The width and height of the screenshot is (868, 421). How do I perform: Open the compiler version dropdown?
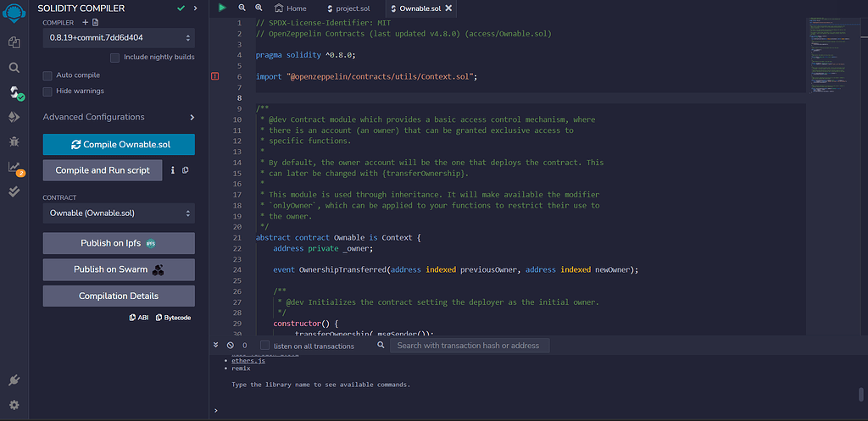[x=119, y=38]
